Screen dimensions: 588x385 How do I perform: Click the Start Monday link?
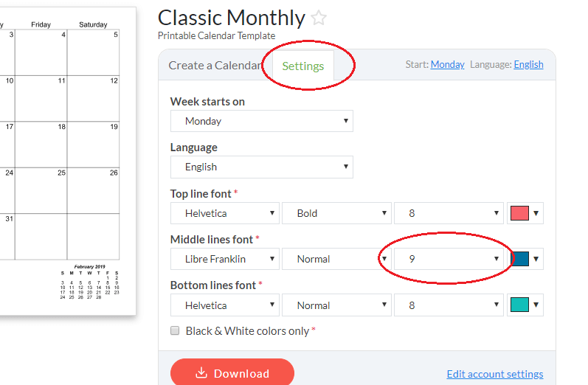pos(447,65)
